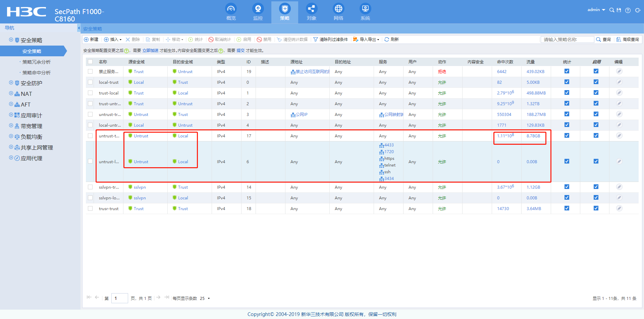Viewport: 644px width, 319px height.
Task: Select 策略冗余分析 in the sidebar
Action: (36, 62)
